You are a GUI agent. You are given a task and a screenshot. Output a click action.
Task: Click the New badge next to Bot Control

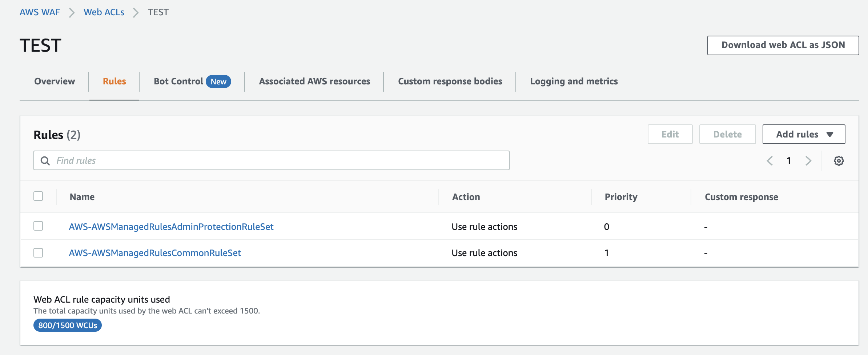(218, 81)
